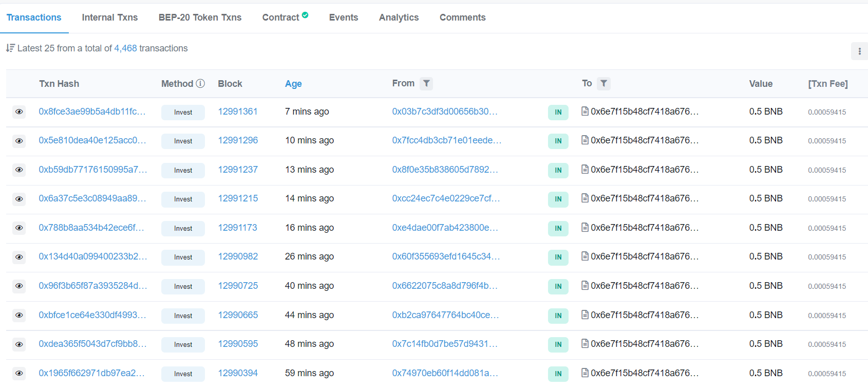The image size is (868, 388).
Task: Toggle the Age column format
Action: tap(293, 84)
